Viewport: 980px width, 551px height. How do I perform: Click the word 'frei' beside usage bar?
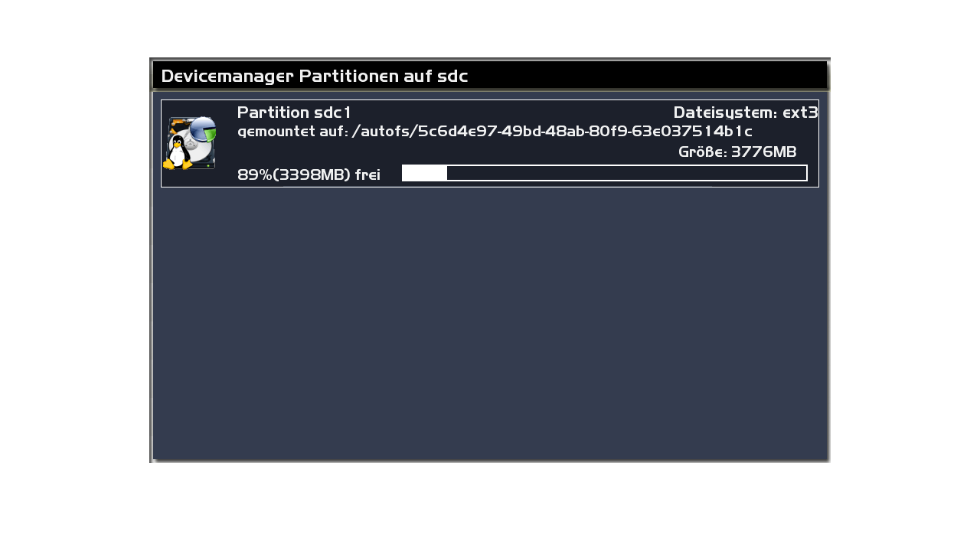(x=367, y=174)
